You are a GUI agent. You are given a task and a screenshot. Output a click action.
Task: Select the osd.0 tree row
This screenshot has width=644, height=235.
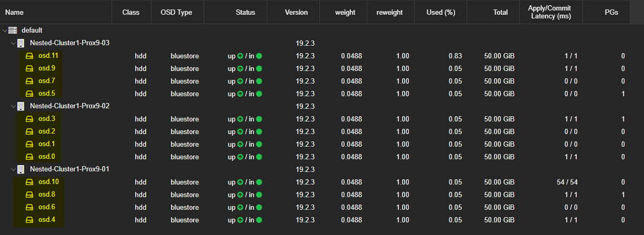[x=322, y=156]
